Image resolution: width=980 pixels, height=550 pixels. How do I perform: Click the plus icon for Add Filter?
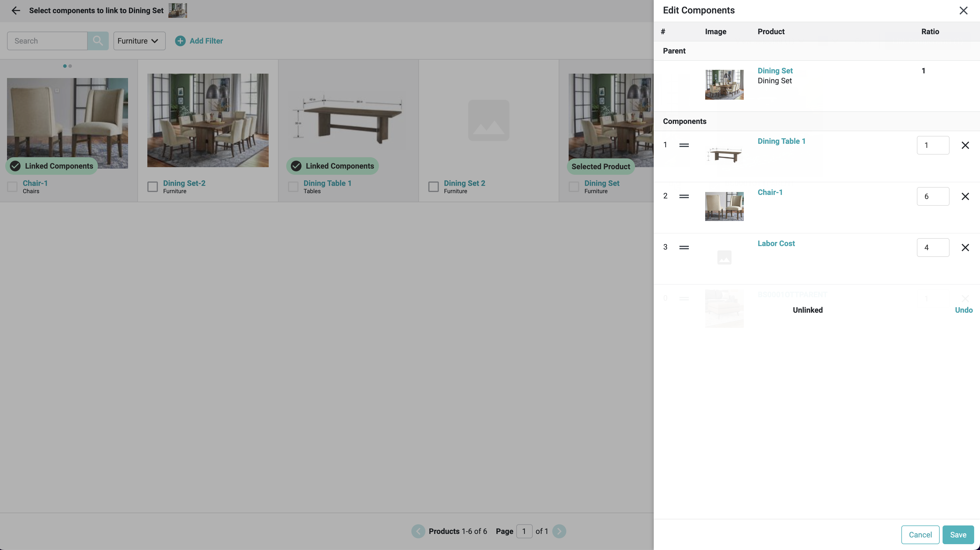pyautogui.click(x=180, y=41)
